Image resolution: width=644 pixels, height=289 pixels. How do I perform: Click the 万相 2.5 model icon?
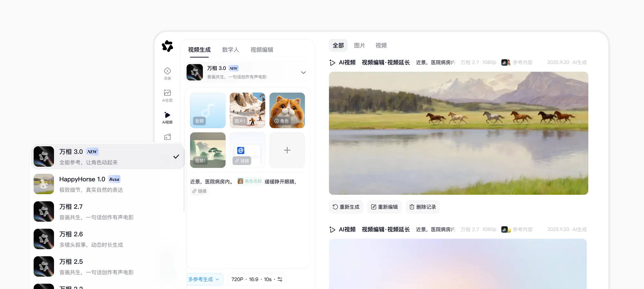(44, 266)
